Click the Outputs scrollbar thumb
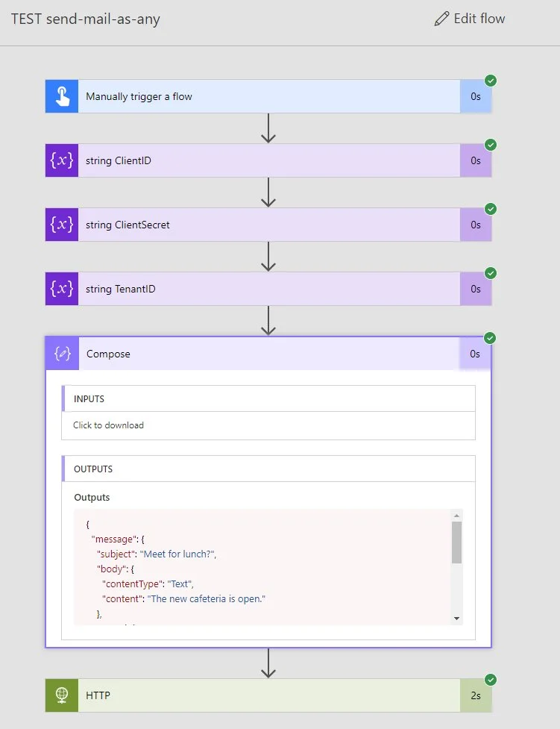The height and width of the screenshot is (729, 560). (x=456, y=542)
